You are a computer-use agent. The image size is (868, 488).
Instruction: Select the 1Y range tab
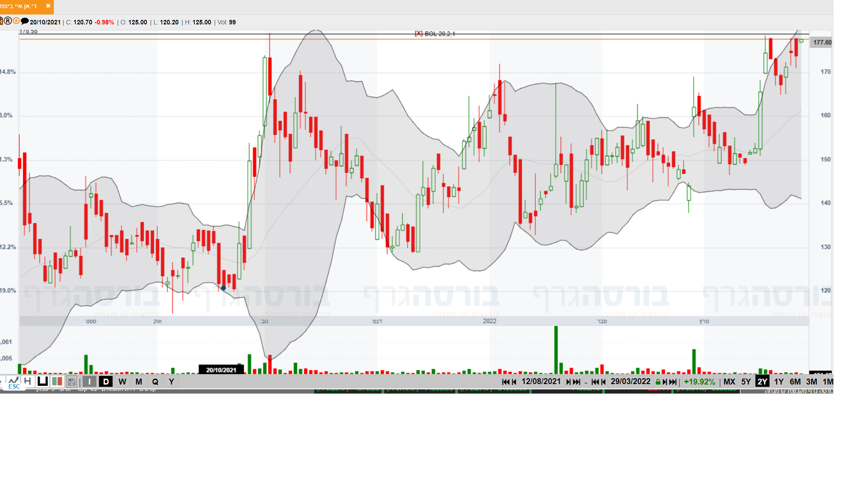pos(778,382)
